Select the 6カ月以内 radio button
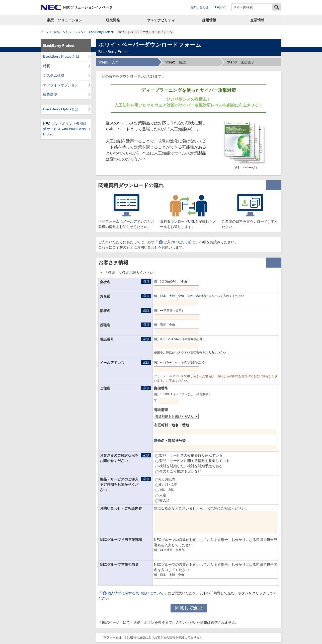 [x=157, y=480]
